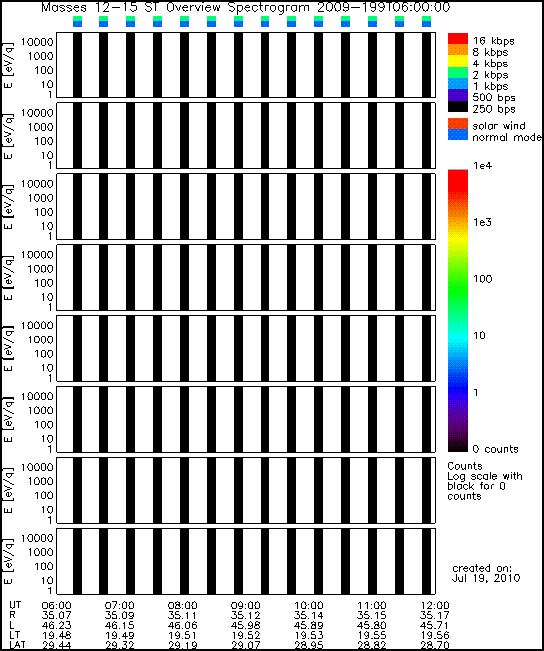The width and height of the screenshot is (544, 651).
Task: Click the R value 35.12
Action: [245, 615]
